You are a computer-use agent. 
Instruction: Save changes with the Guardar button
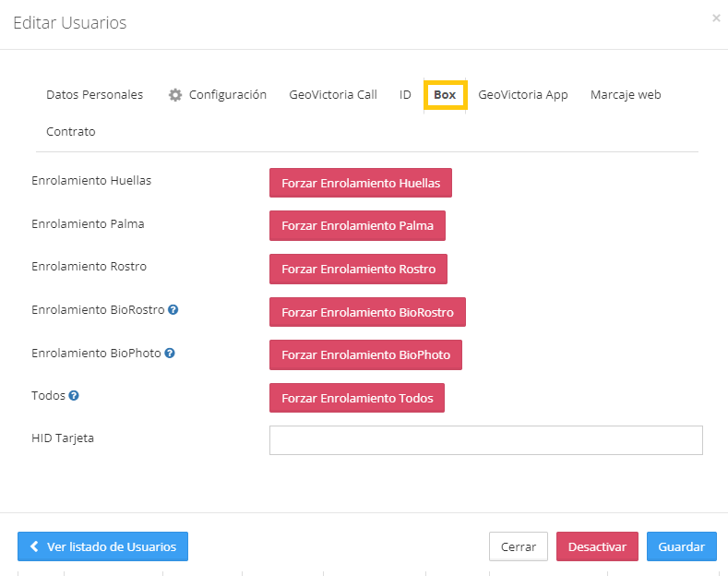[x=681, y=546]
